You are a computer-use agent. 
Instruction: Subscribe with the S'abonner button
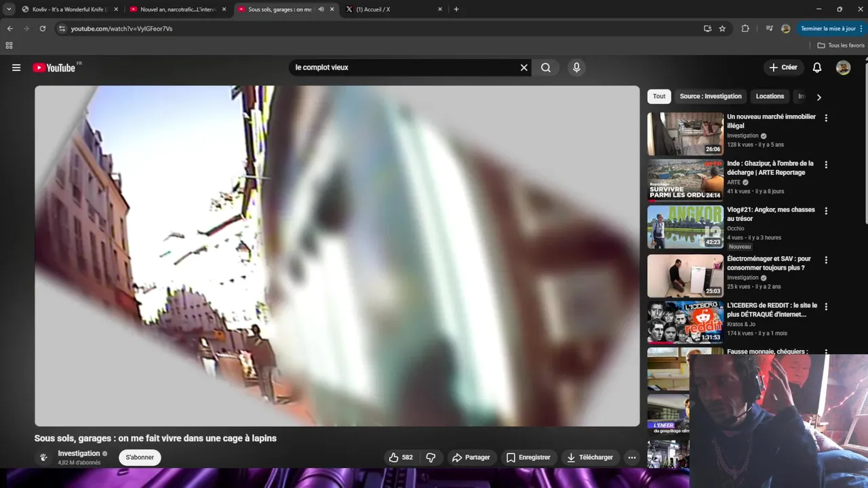tap(140, 457)
